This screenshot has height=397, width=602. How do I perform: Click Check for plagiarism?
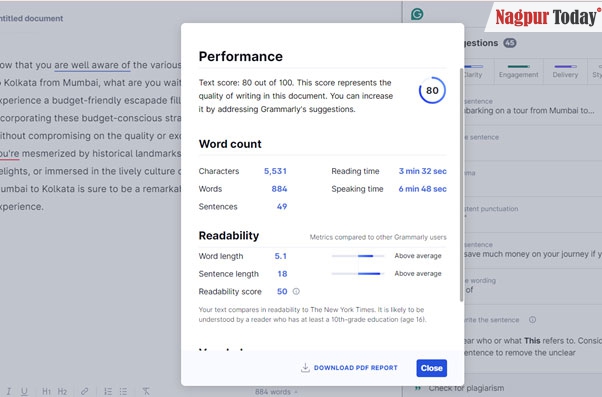point(466,388)
